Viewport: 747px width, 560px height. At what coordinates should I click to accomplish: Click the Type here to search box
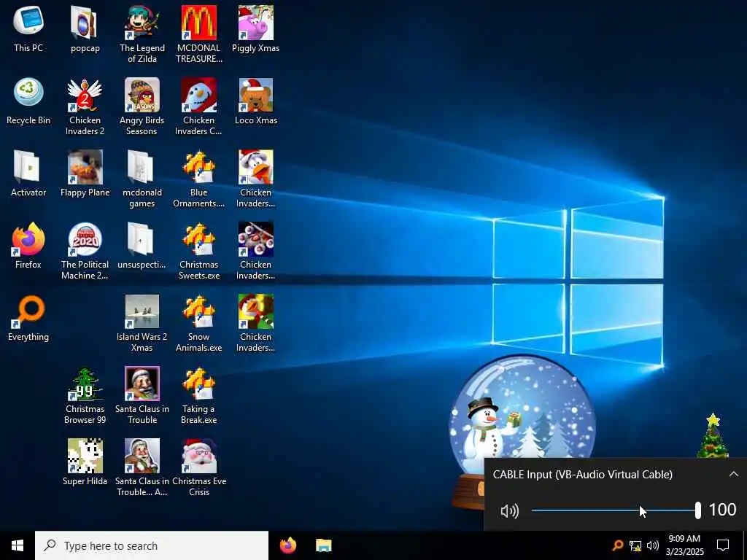click(x=152, y=545)
